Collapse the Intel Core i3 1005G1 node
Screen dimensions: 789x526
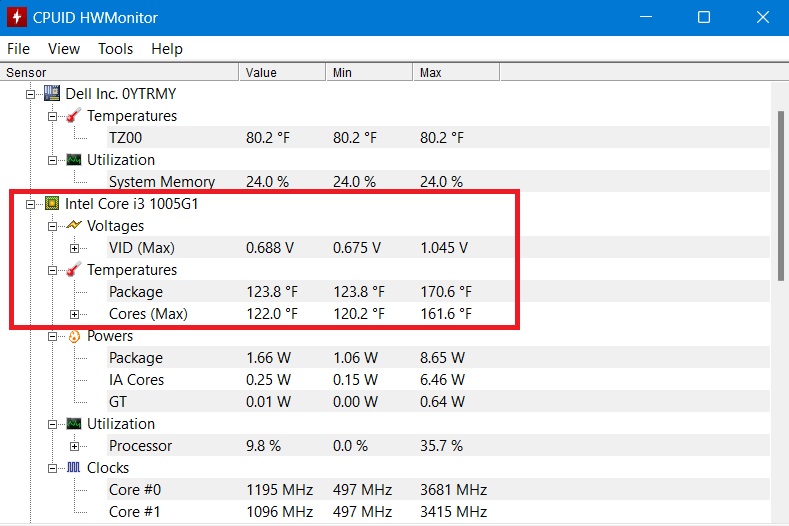click(30, 204)
